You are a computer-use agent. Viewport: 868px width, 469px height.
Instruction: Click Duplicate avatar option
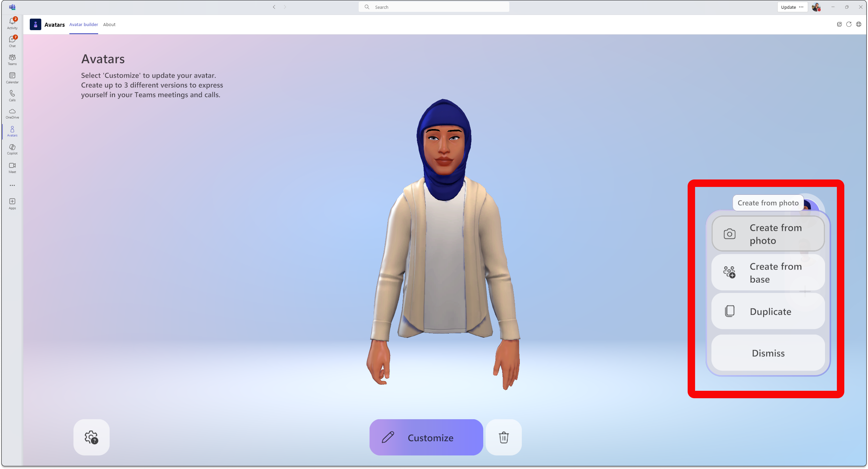pyautogui.click(x=767, y=311)
